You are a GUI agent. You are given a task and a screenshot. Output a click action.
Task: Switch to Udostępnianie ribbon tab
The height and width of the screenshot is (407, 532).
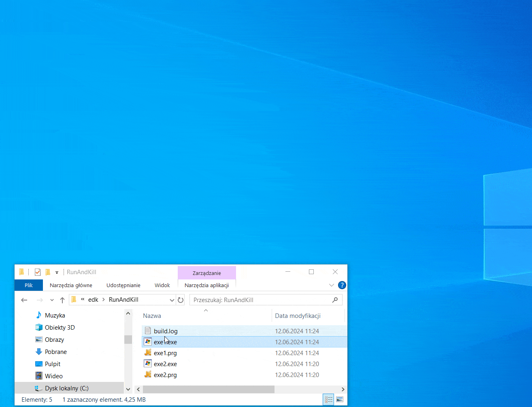pos(123,285)
